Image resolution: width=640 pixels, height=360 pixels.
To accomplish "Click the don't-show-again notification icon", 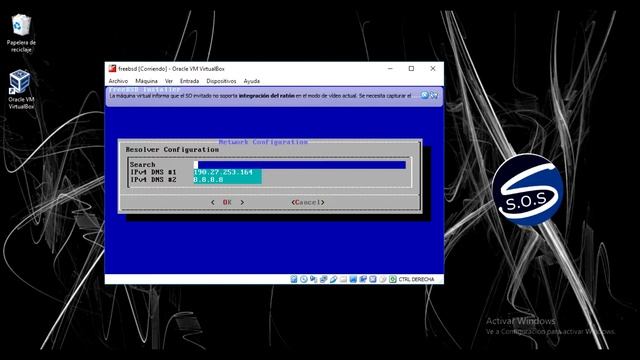I will [434, 95].
